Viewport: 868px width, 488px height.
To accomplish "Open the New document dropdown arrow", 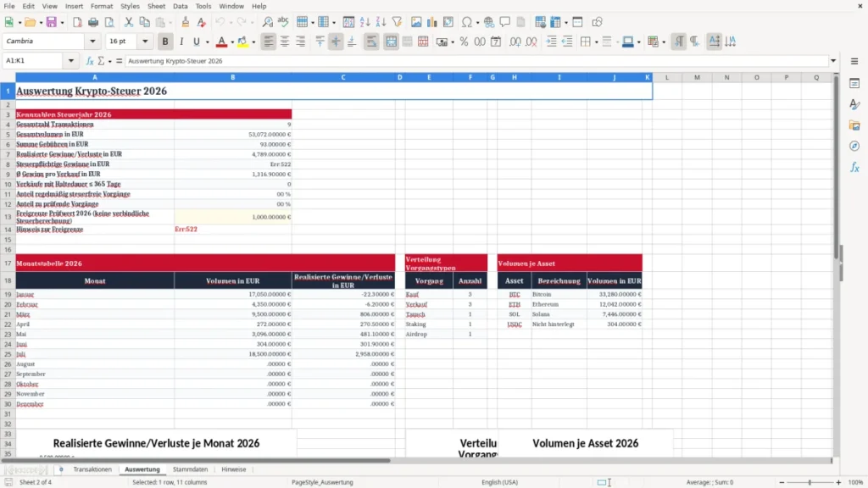I will pyautogui.click(x=19, y=23).
